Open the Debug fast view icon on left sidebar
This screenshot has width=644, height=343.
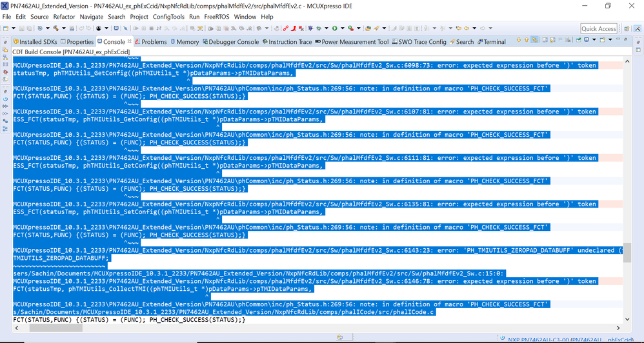point(5,72)
